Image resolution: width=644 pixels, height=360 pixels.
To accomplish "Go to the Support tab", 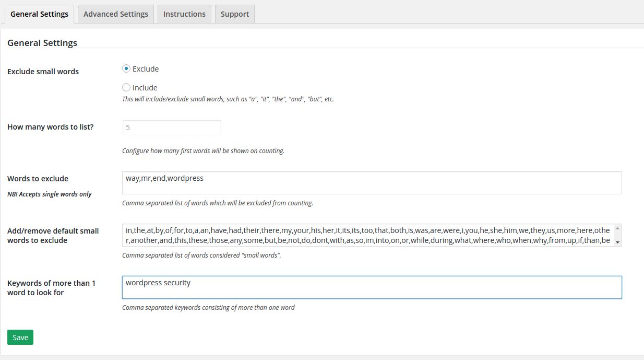I will pyautogui.click(x=234, y=14).
